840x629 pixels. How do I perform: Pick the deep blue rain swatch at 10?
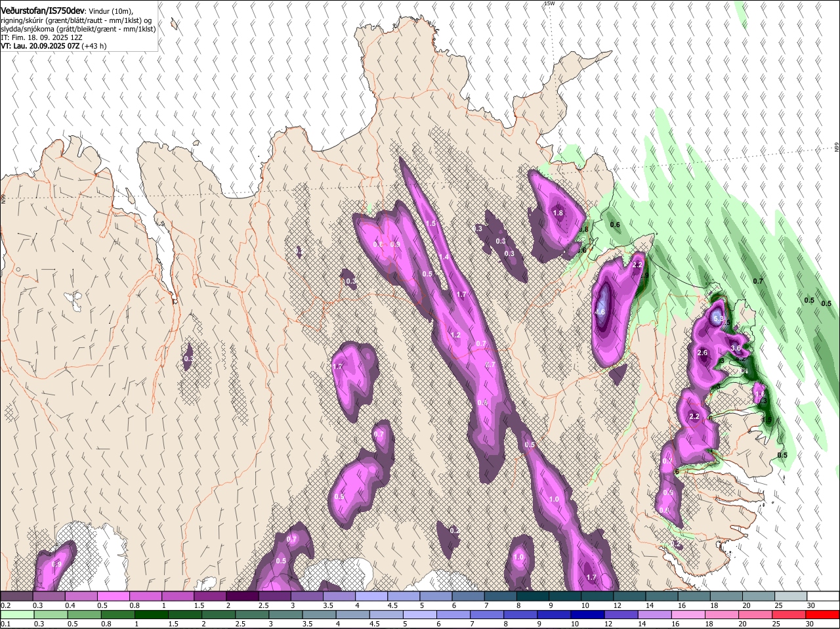tap(588, 614)
